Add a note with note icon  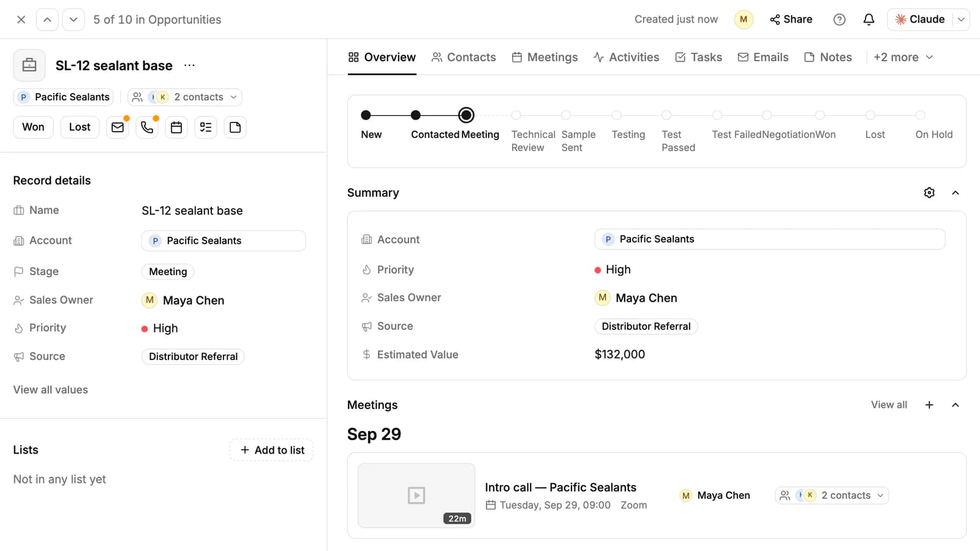235,127
